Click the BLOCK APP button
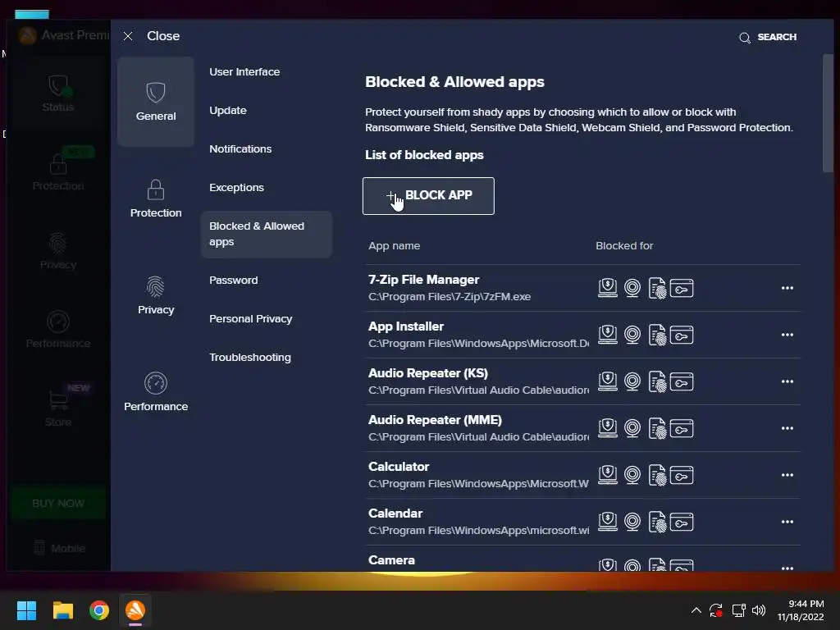The image size is (840, 630). tap(428, 195)
